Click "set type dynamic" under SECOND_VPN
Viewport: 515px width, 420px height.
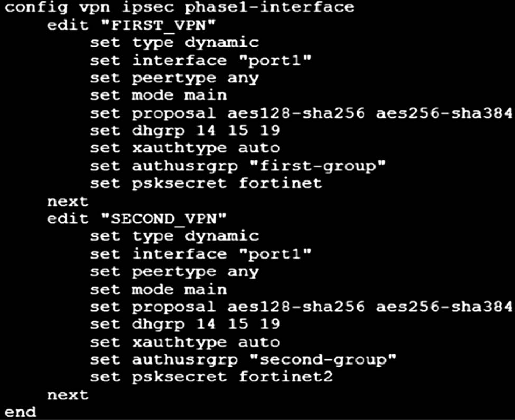(174, 236)
